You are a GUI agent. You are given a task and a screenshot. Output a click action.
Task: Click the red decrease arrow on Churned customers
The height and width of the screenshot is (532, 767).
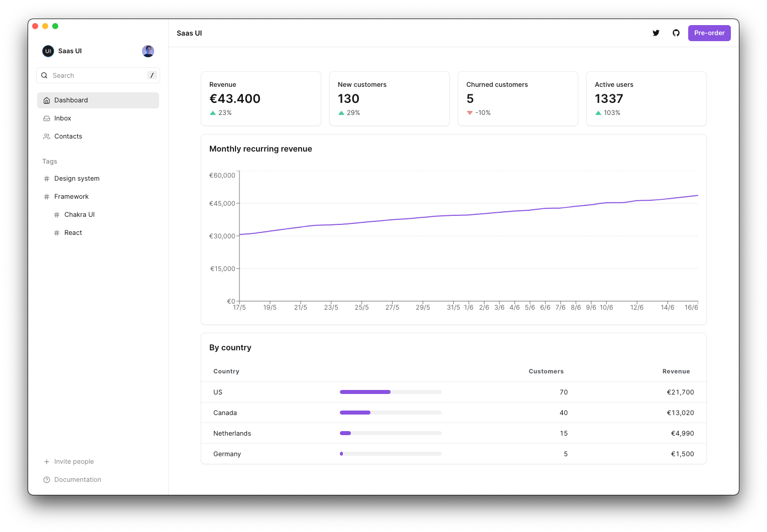(x=470, y=112)
